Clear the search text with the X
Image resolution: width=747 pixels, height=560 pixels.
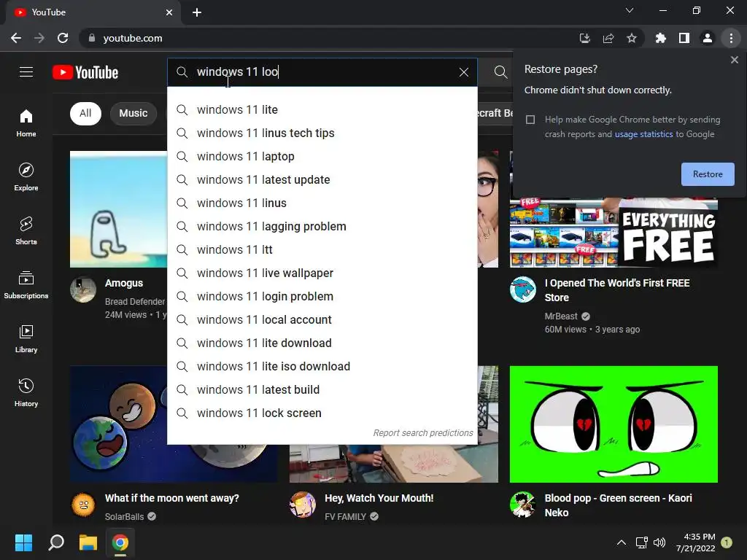463,72
